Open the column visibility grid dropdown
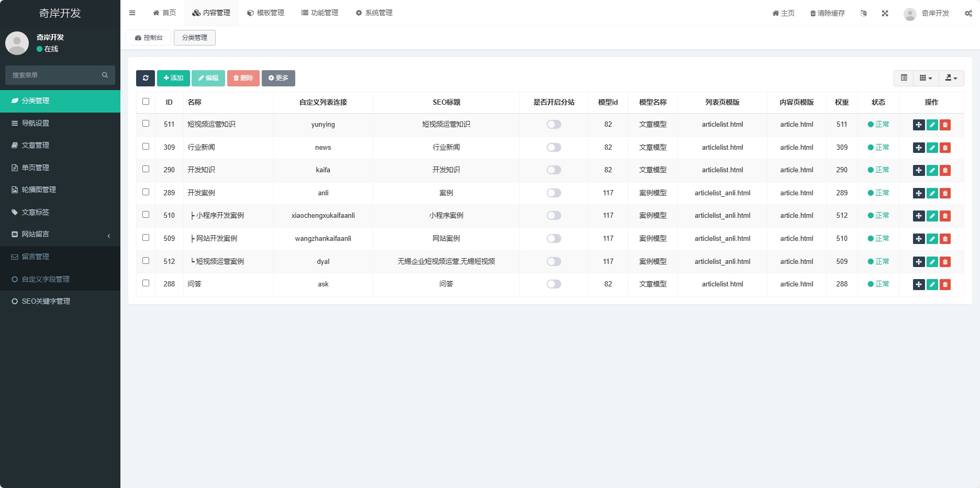980x488 pixels. click(x=926, y=78)
